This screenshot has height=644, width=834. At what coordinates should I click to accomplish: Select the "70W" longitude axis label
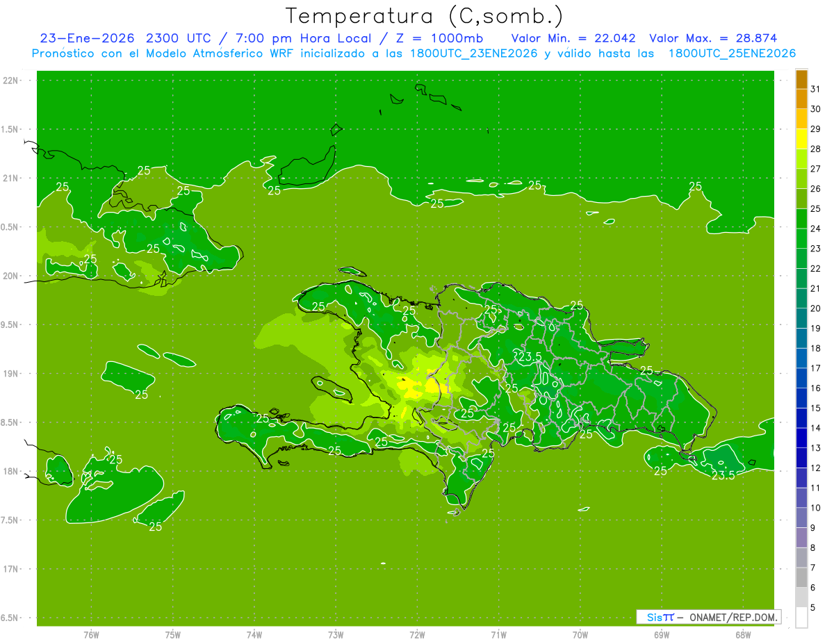coord(580,635)
